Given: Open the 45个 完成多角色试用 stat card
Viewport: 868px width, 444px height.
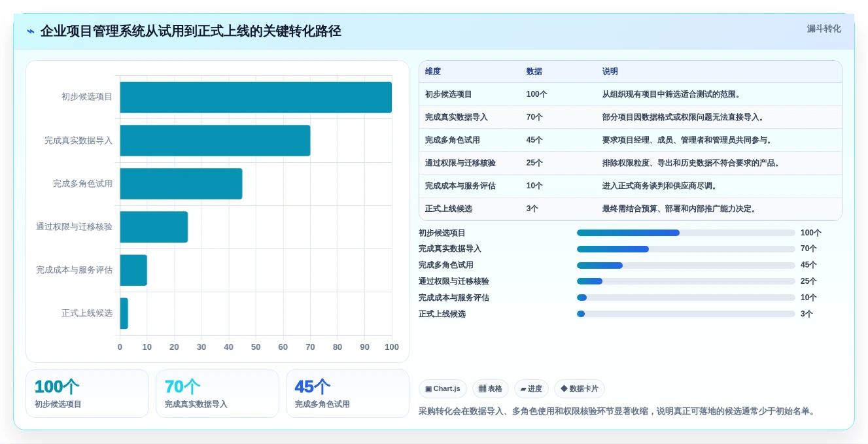Looking at the screenshot, I should [347, 394].
